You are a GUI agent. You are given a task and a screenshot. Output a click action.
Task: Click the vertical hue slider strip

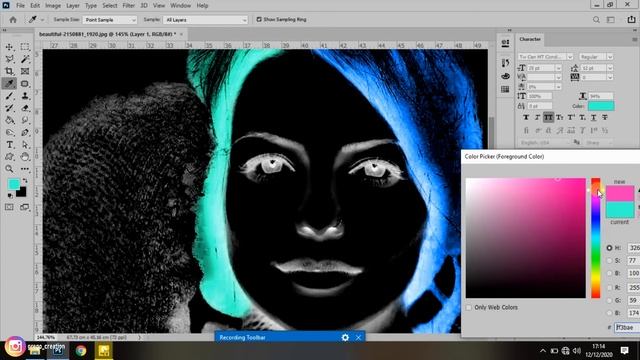[596, 238]
